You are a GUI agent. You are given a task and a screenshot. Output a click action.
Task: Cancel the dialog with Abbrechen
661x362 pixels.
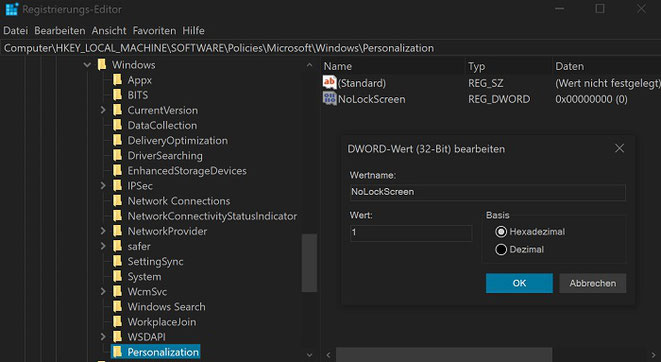click(592, 283)
